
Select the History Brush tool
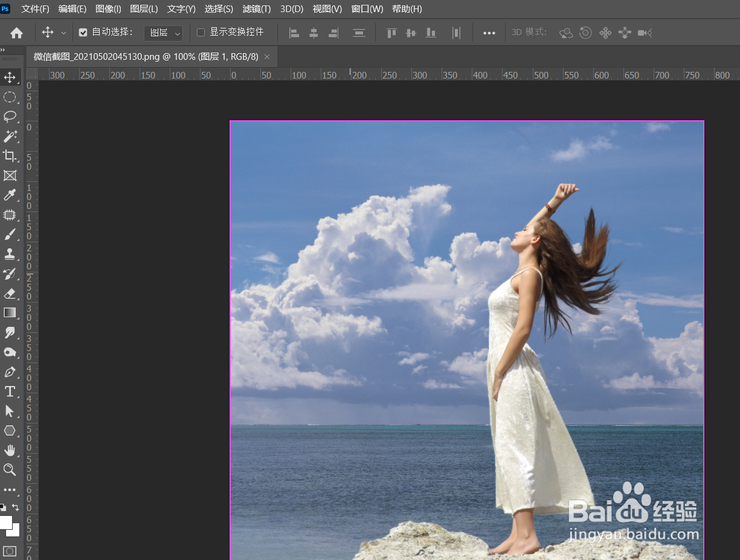pyautogui.click(x=10, y=274)
